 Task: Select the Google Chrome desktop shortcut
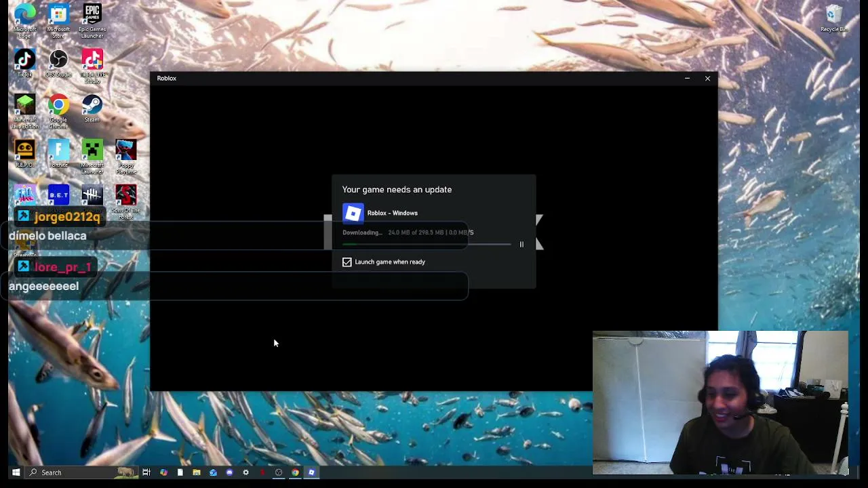(58, 111)
